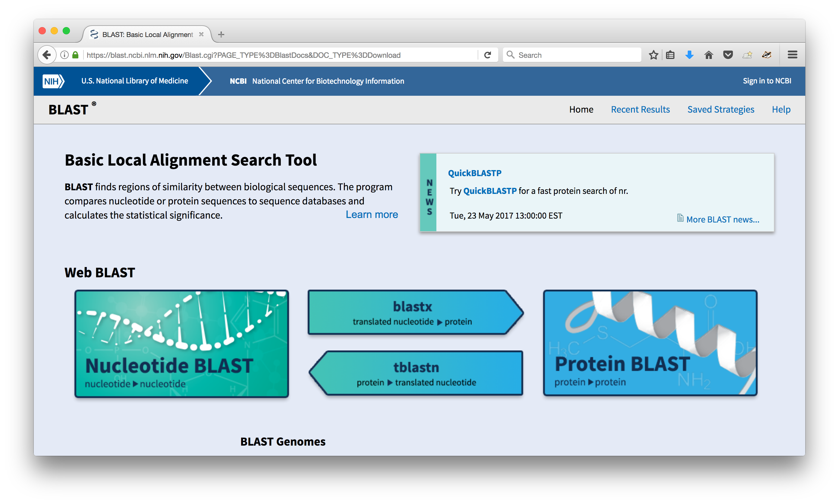839x504 pixels.
Task: Open the Firefox hamburger menu
Action: (792, 55)
